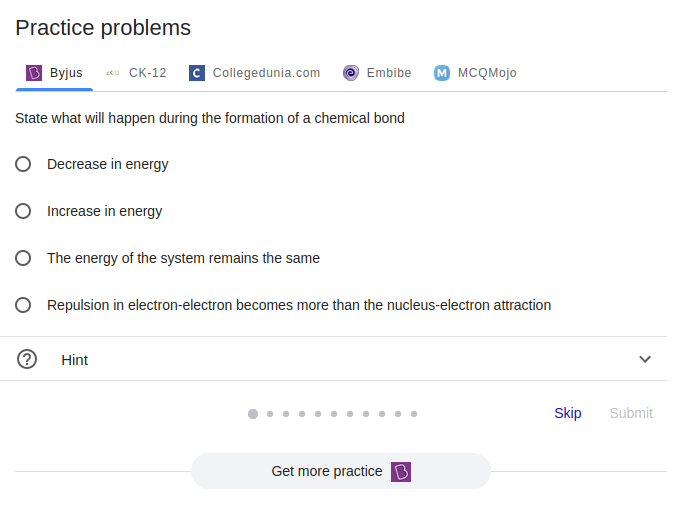
Task: Pick the electron-electron repulsion answer option
Action: click(23, 305)
